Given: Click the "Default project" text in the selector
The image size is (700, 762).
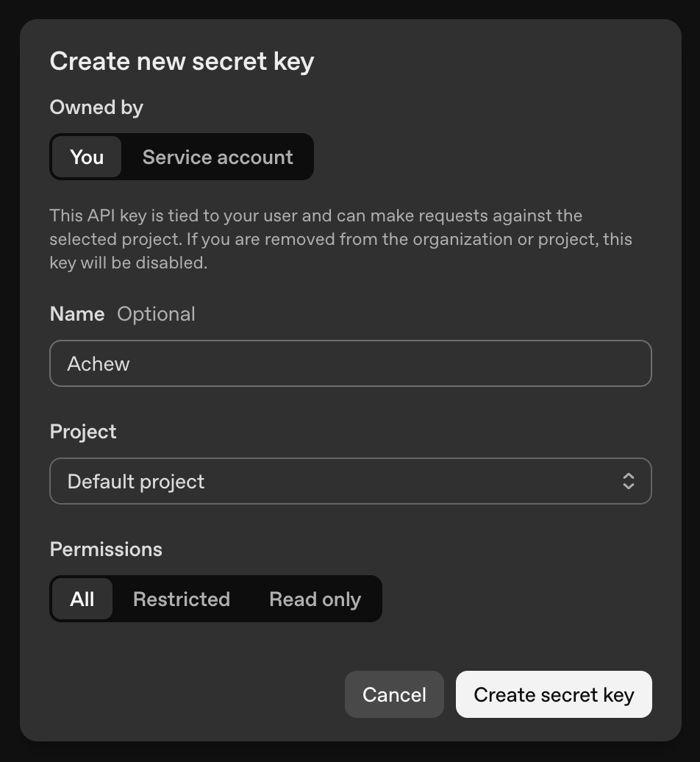Looking at the screenshot, I should pyautogui.click(x=135, y=482).
